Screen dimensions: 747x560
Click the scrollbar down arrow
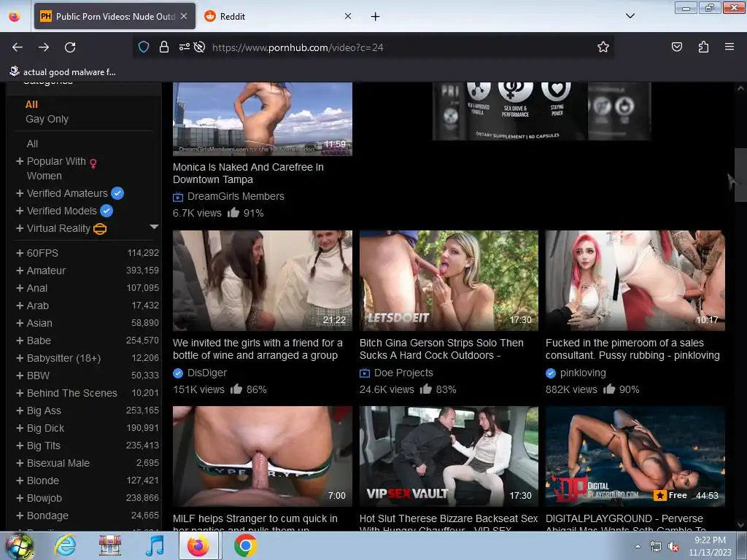coord(740,525)
